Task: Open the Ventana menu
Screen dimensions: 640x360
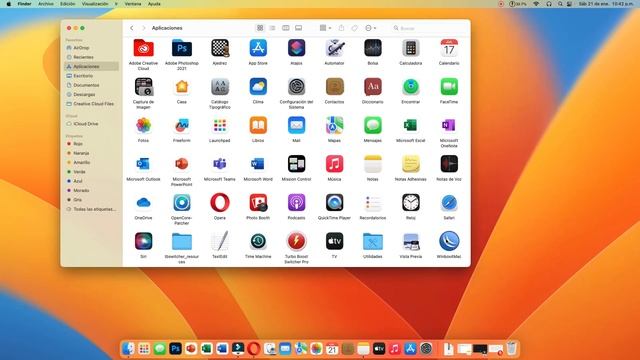Action: click(x=133, y=4)
